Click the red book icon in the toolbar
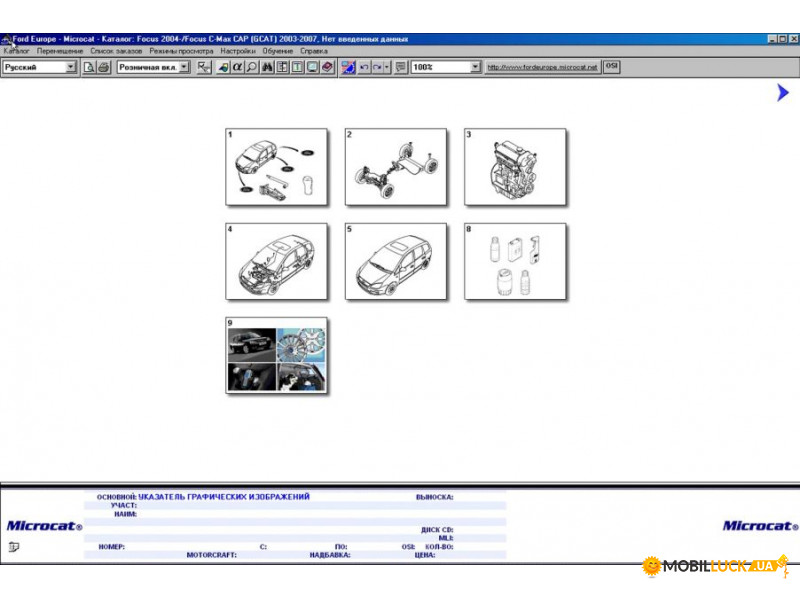The image size is (800, 598). pyautogui.click(x=327, y=67)
